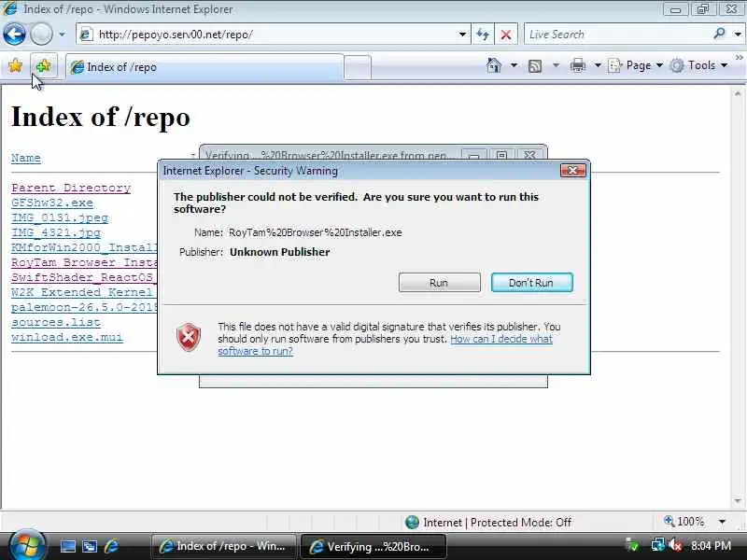Expand the Home button dropdown arrow
This screenshot has width=747, height=560.
pos(514,65)
